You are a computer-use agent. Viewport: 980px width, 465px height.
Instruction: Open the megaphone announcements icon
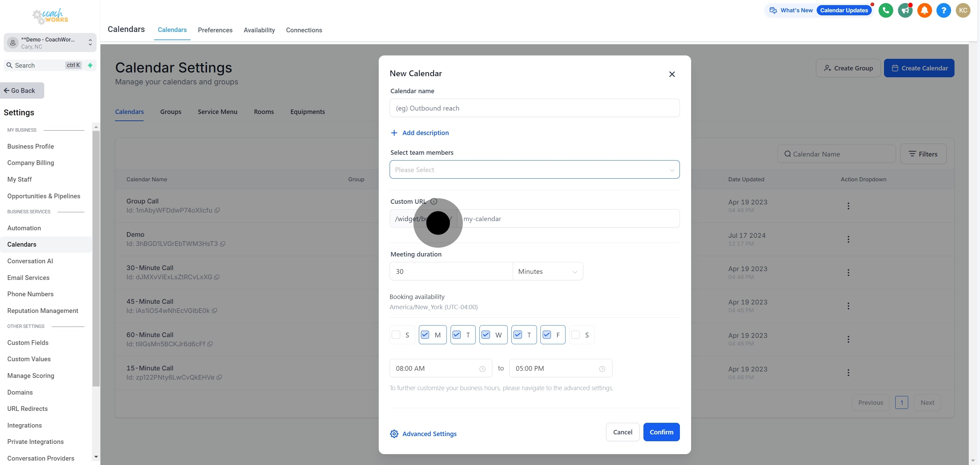click(905, 10)
